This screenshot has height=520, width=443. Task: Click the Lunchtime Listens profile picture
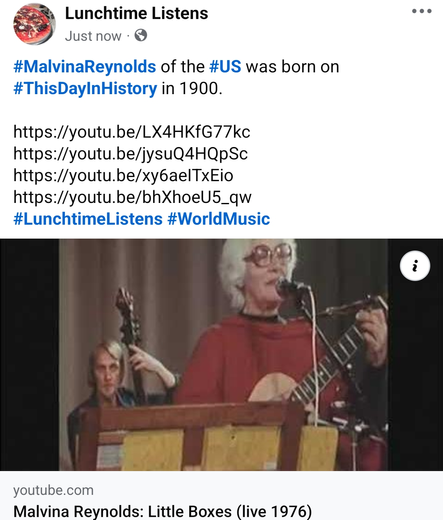tap(34, 23)
